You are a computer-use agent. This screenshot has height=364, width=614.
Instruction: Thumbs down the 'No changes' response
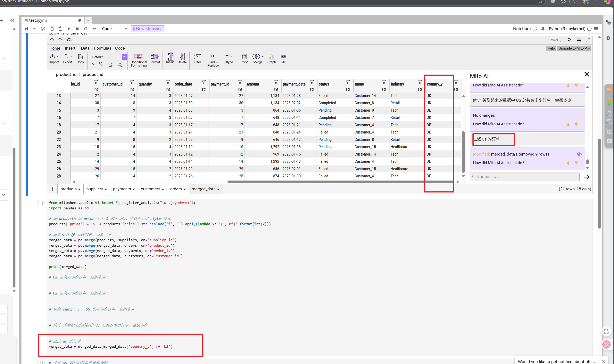577,124
